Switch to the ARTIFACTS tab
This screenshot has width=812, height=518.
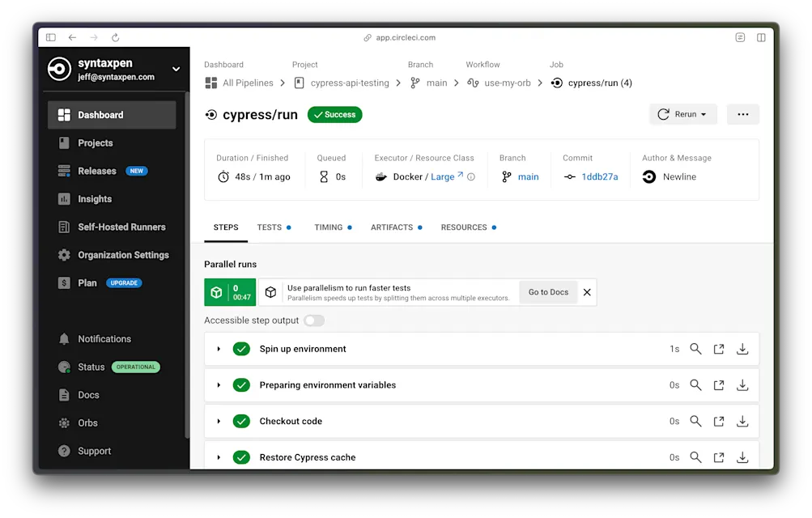tap(396, 227)
